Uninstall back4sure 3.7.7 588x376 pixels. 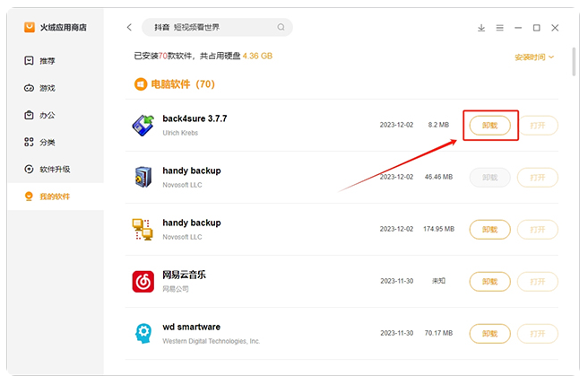[x=490, y=126]
